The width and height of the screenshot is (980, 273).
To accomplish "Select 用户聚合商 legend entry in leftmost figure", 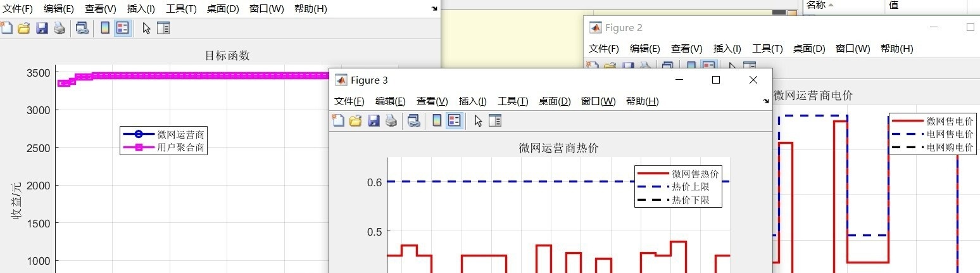I will coord(164,148).
